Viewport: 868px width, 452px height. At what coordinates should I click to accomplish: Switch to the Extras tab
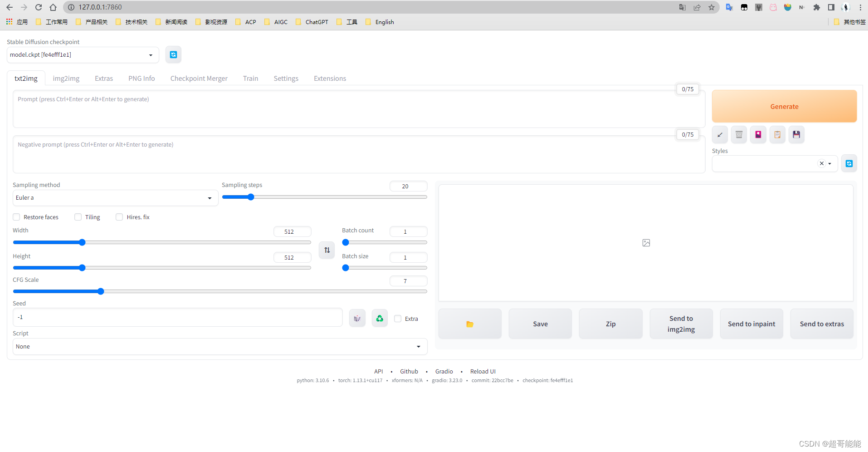click(x=104, y=79)
